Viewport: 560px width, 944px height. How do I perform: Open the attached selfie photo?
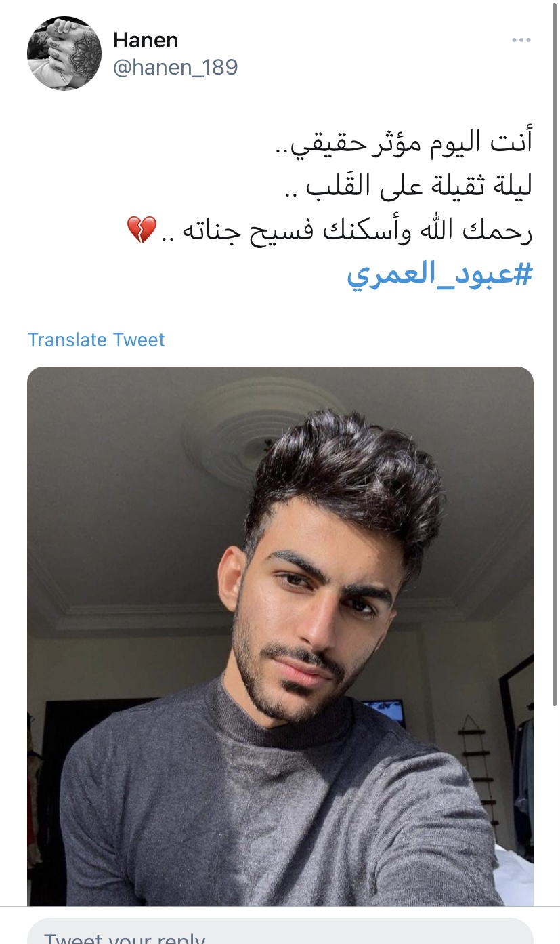click(280, 636)
